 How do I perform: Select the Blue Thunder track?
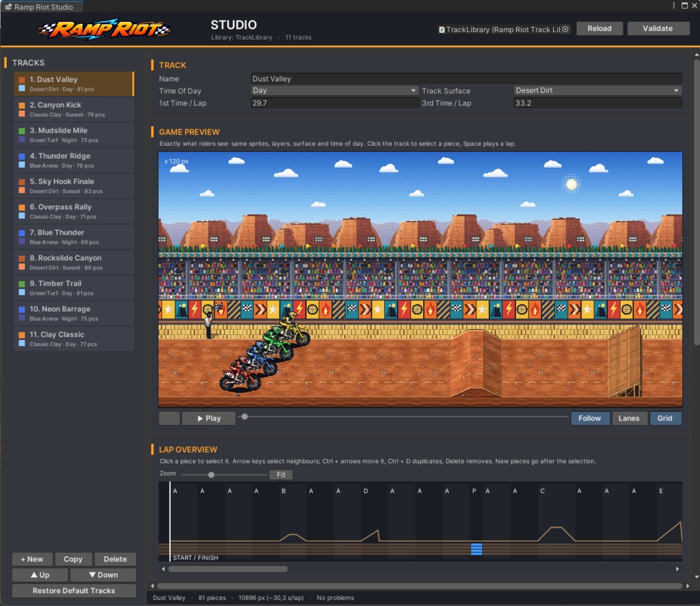click(x=74, y=237)
